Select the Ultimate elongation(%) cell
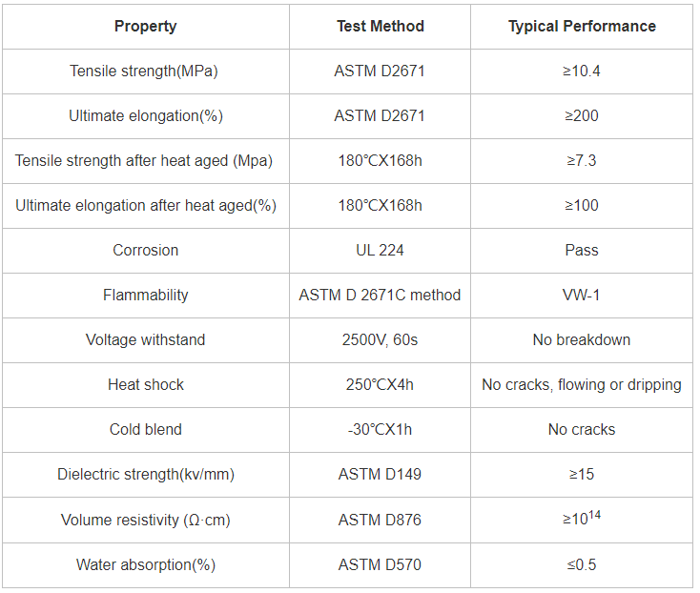The height and width of the screenshot is (593, 700). 146,116
